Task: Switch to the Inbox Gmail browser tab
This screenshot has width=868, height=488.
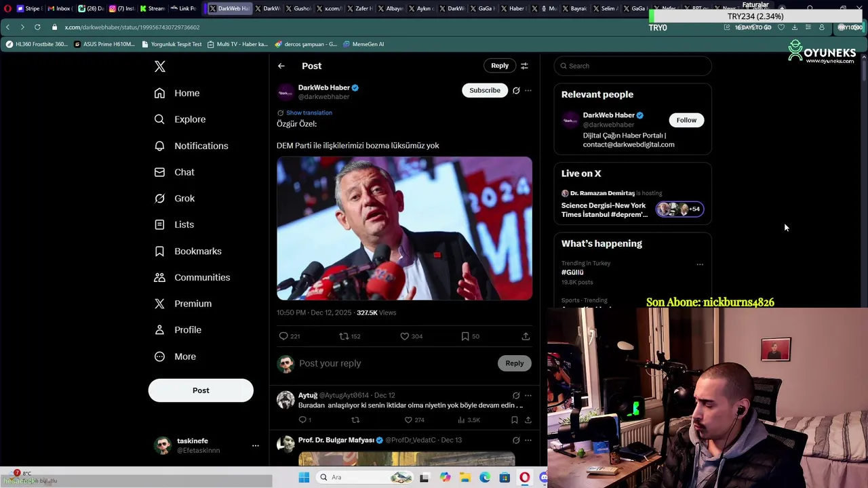Action: pos(60,9)
